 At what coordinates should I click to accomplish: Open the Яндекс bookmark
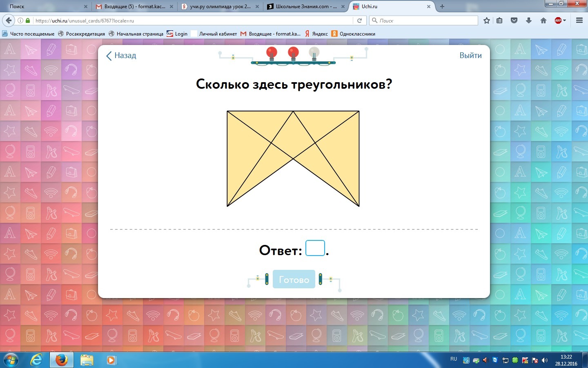click(x=316, y=34)
